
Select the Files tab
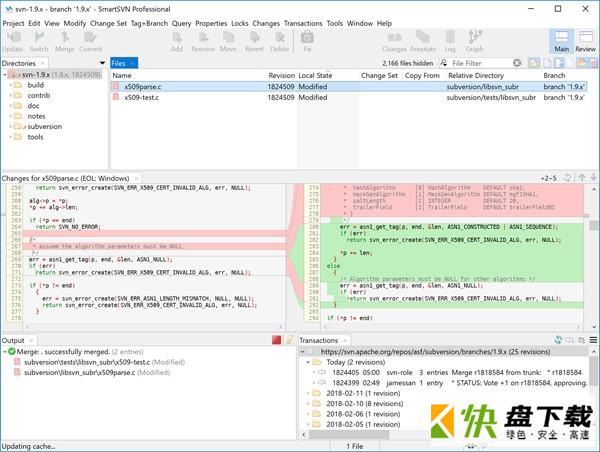(x=124, y=63)
